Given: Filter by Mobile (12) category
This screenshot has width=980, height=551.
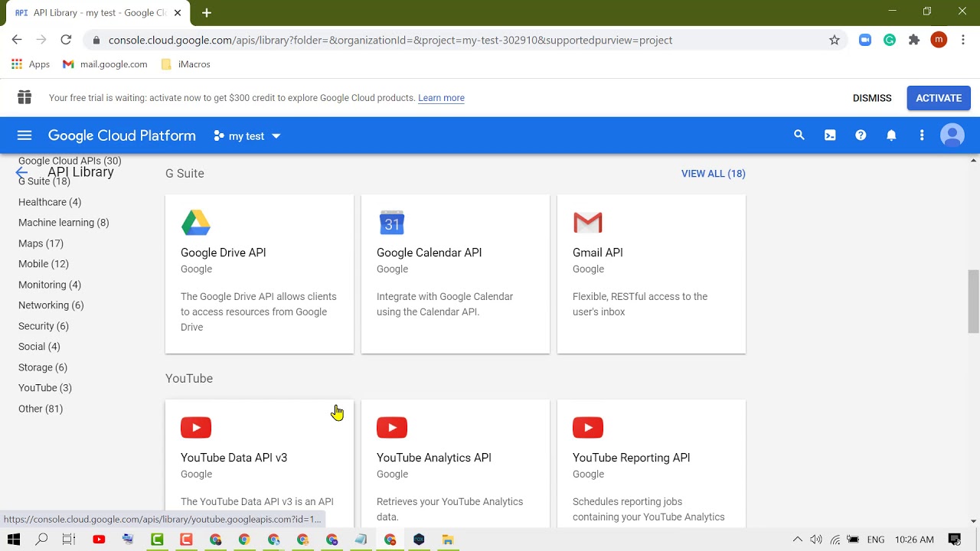Looking at the screenshot, I should 44,264.
